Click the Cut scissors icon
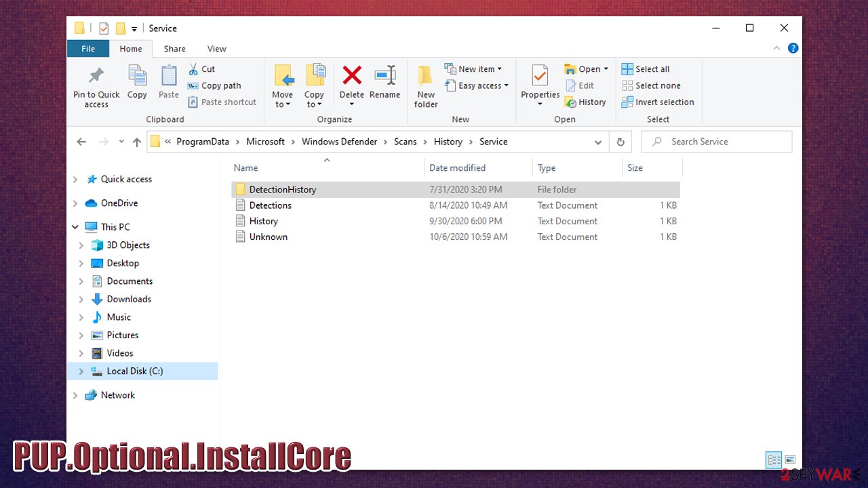The image size is (868, 488). (x=193, y=69)
